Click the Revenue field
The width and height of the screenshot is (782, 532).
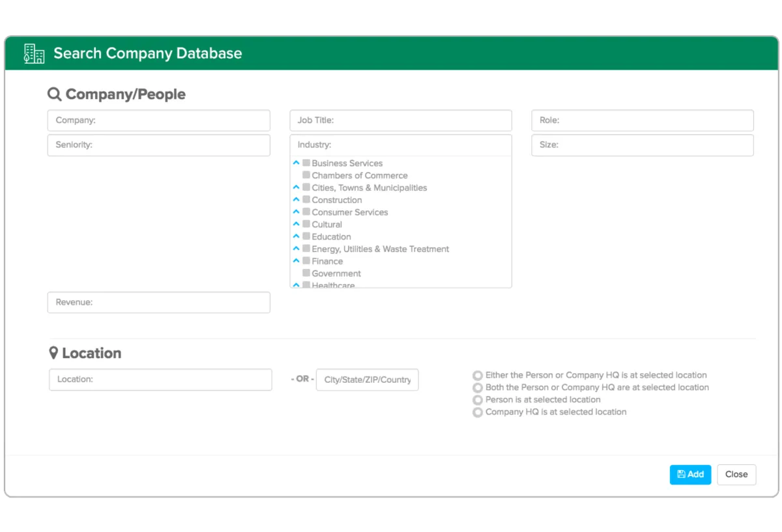coord(159,302)
